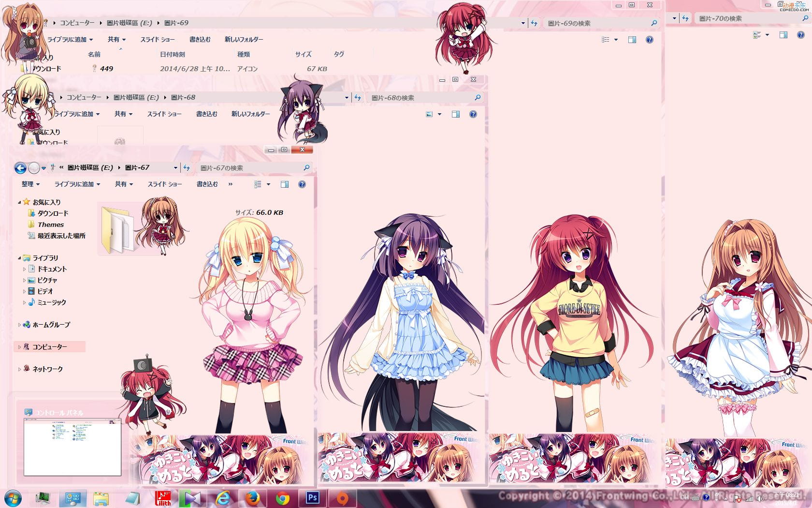This screenshot has width=812, height=508.
Task: Change view icon in the 圖片-69 window
Action: pos(605,40)
